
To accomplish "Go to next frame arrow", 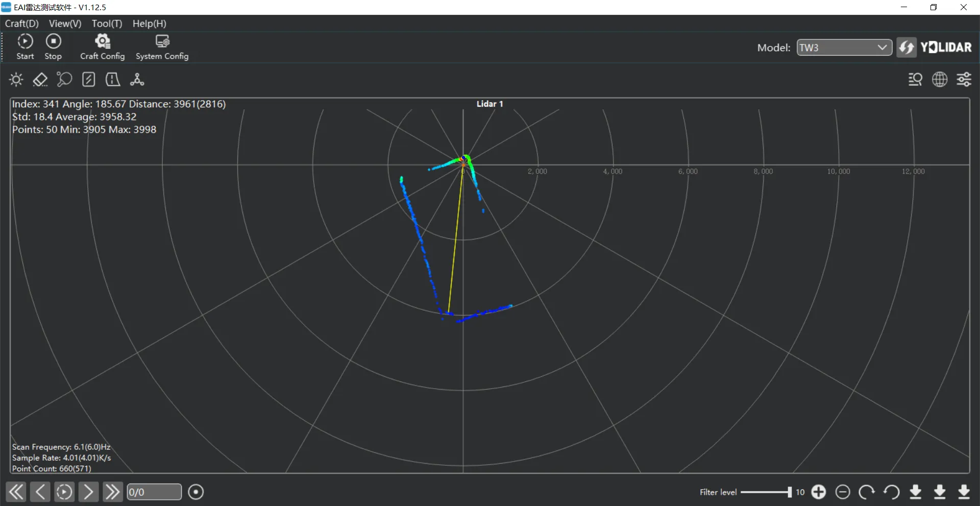I will pyautogui.click(x=88, y=492).
